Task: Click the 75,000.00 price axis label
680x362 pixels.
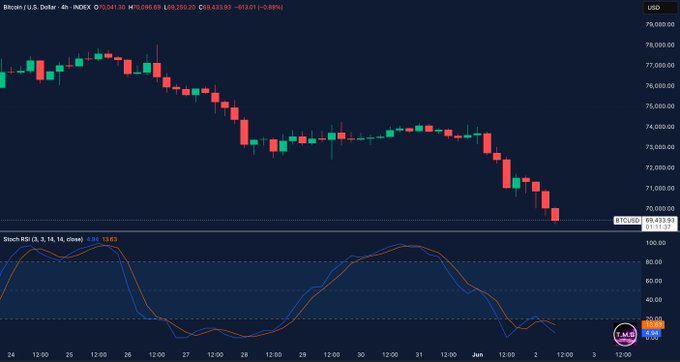Action: pos(660,106)
